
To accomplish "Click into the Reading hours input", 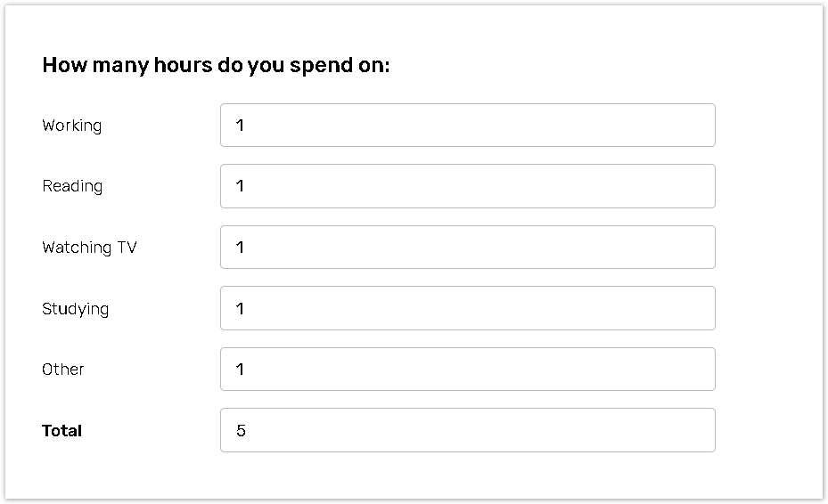I will pyautogui.click(x=467, y=186).
